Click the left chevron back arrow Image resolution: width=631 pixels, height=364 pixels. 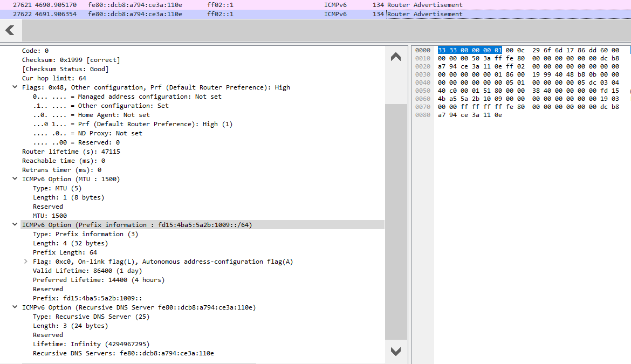pyautogui.click(x=10, y=31)
